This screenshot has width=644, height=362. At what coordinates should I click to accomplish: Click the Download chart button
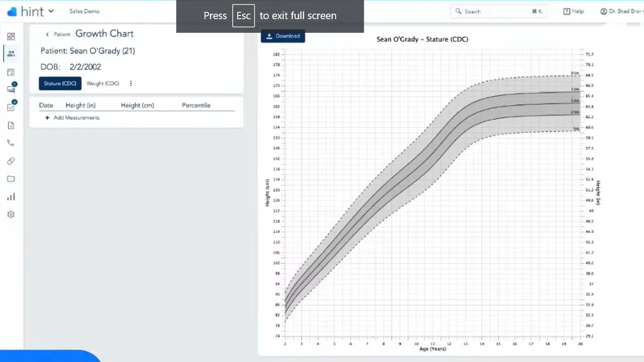pyautogui.click(x=283, y=36)
